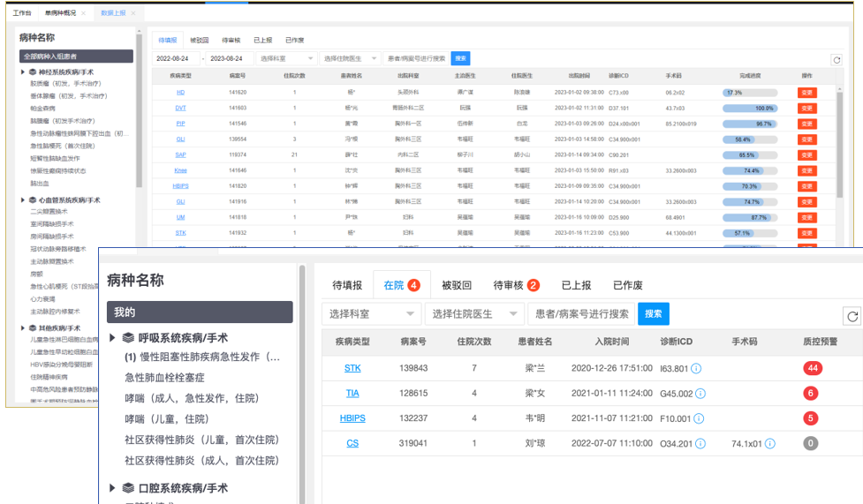
Task: Click the info icon next to G45.002
Action: (700, 393)
